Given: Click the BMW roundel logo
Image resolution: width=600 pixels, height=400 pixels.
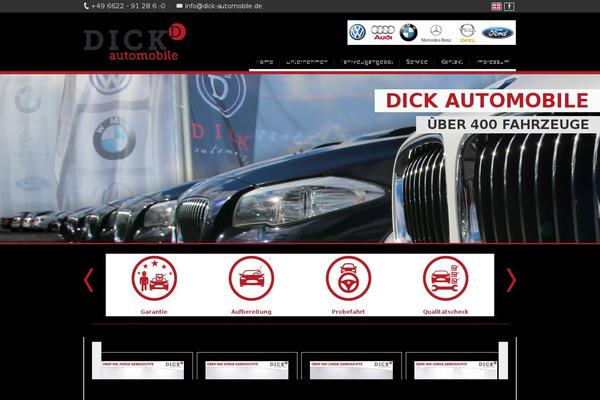Looking at the screenshot, I should coord(409,33).
